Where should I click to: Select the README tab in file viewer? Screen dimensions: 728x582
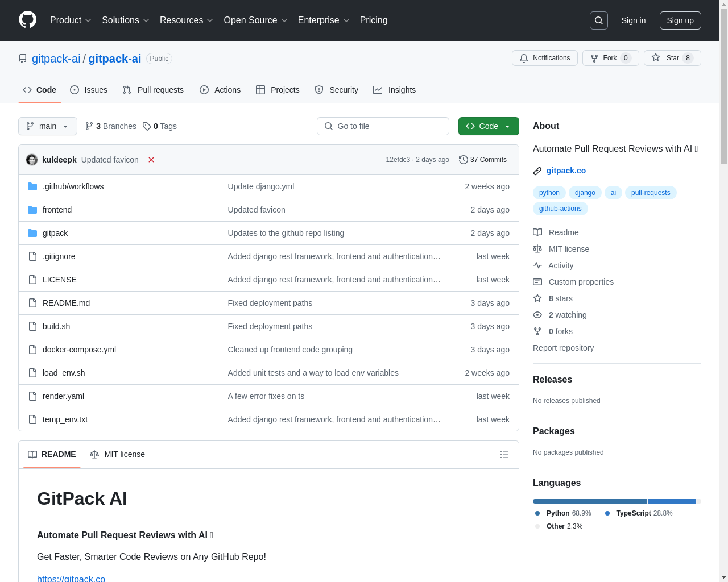point(52,455)
